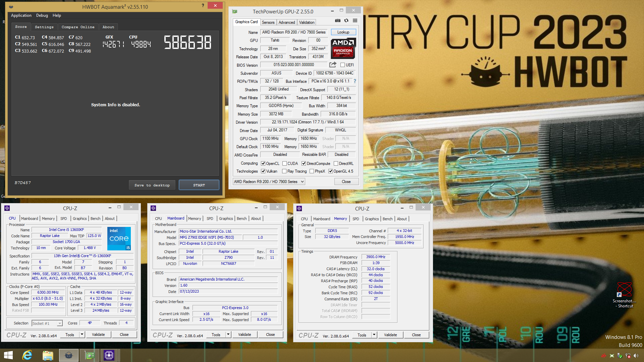Expand the Tools dropdown arrow in the CPU tab window
644x362 pixels.
click(x=82, y=335)
